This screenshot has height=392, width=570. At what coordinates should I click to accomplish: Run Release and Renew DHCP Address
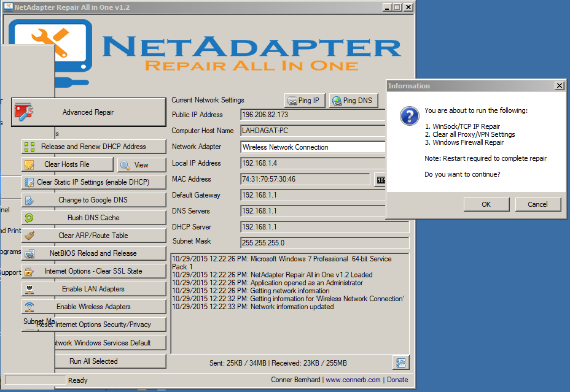pyautogui.click(x=94, y=147)
